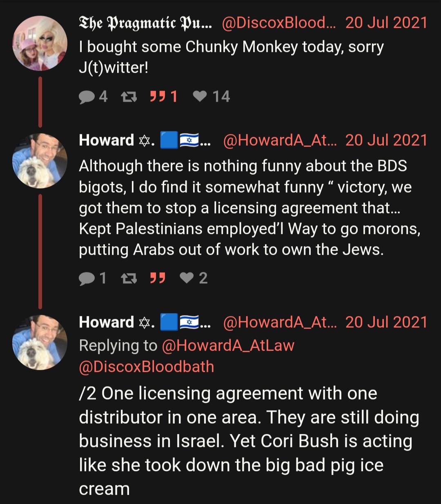
Task: Open the first tweet's 20 Jul 2021 timestamp
Action: (386, 23)
